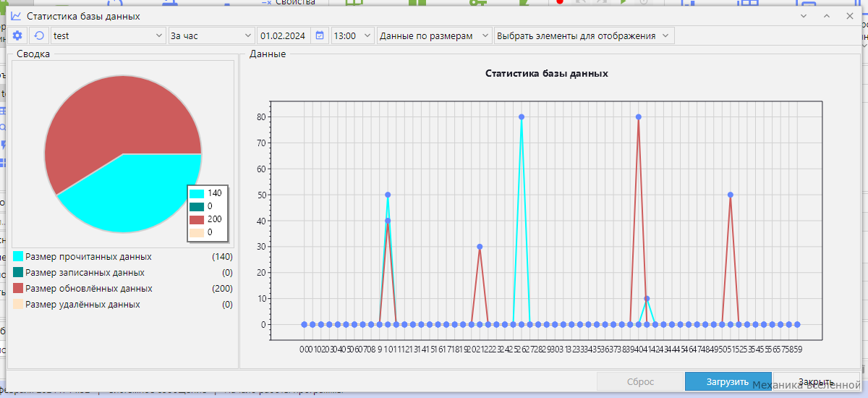Open 'Выбрать элементы для отображения' dropdown
This screenshot has width=868, height=398.
point(584,35)
